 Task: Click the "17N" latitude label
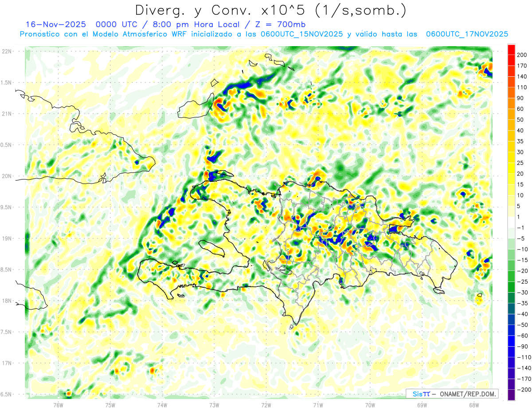coord(7,363)
